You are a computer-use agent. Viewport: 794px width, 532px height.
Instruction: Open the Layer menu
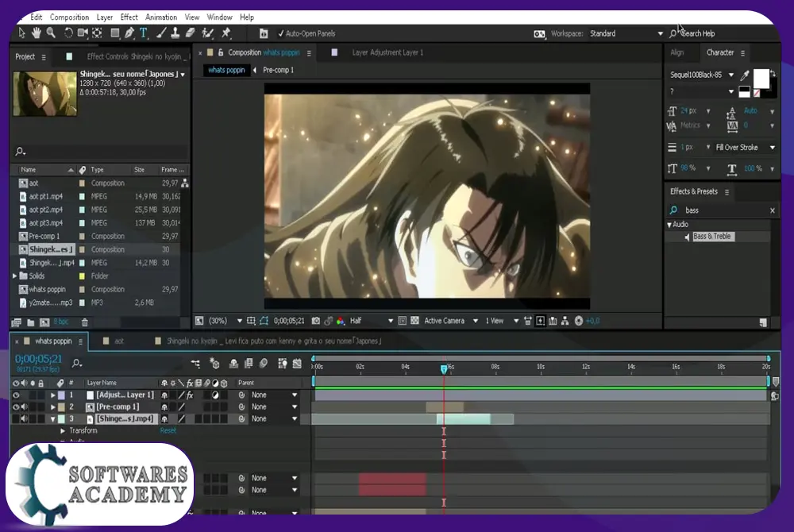104,17
